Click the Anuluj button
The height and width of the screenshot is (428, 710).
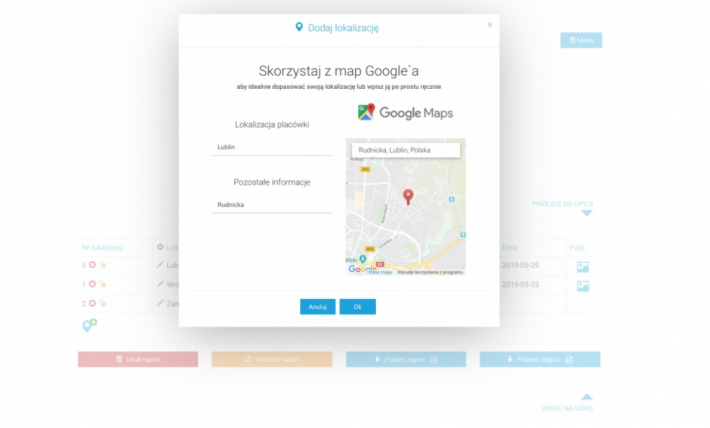(317, 307)
